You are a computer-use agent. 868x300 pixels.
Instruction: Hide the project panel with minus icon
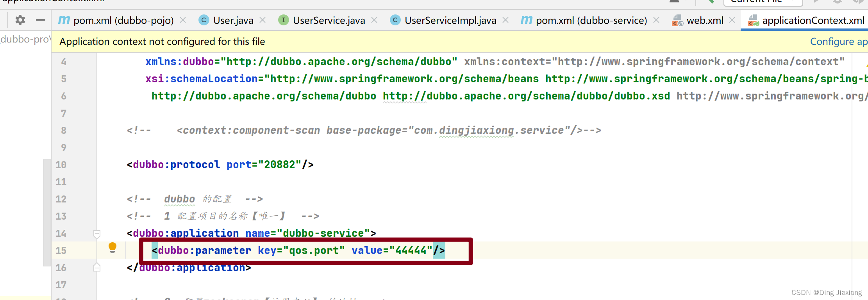[x=41, y=20]
